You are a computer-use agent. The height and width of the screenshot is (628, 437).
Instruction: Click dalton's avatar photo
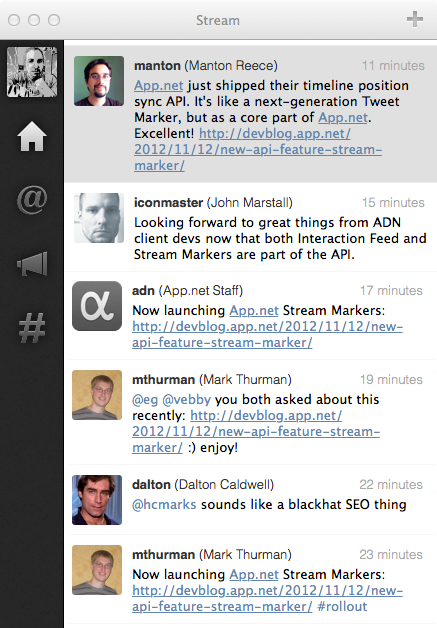point(97,500)
